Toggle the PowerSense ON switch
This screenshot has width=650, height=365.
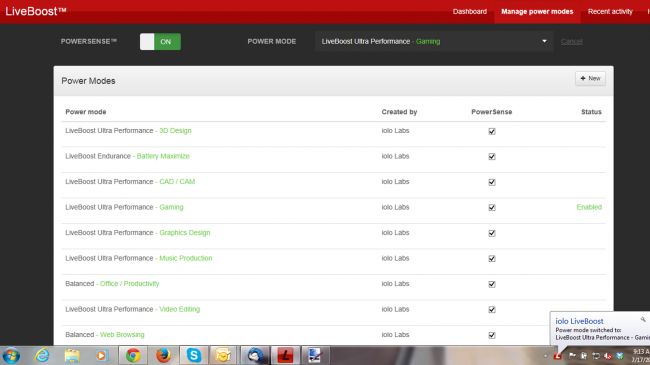coord(160,41)
